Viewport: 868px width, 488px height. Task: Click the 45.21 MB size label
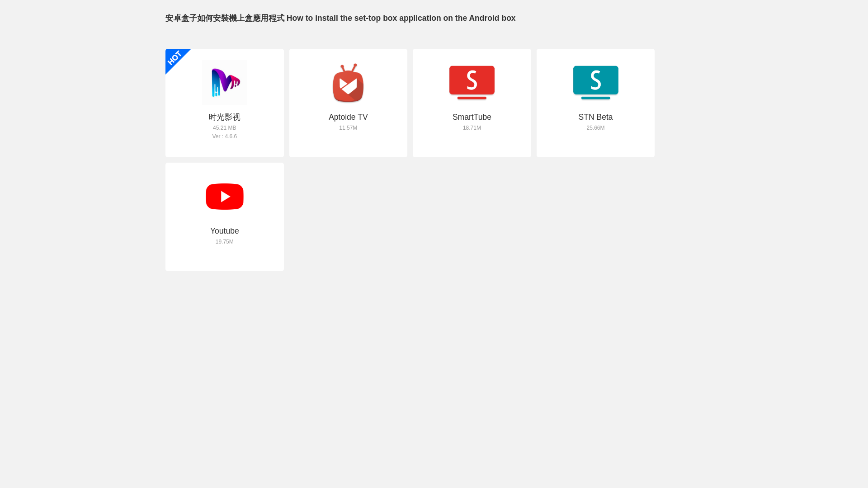225,128
